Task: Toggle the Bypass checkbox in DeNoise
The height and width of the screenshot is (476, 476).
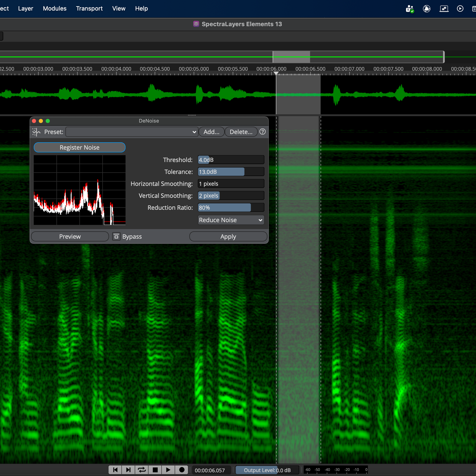Action: [116, 237]
